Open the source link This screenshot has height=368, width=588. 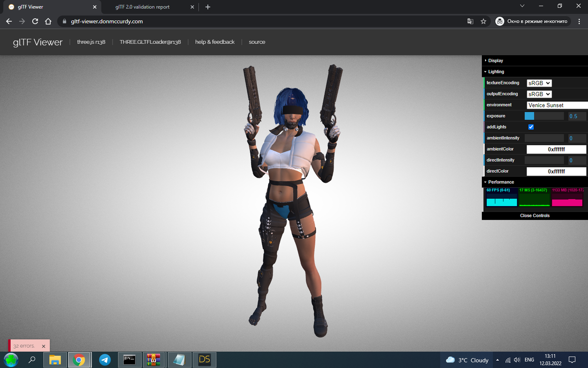coord(257,42)
